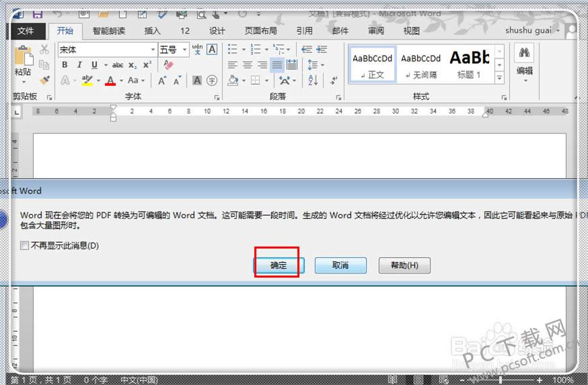Apply text highlight color
Screen dimensions: 588x385
[87, 80]
